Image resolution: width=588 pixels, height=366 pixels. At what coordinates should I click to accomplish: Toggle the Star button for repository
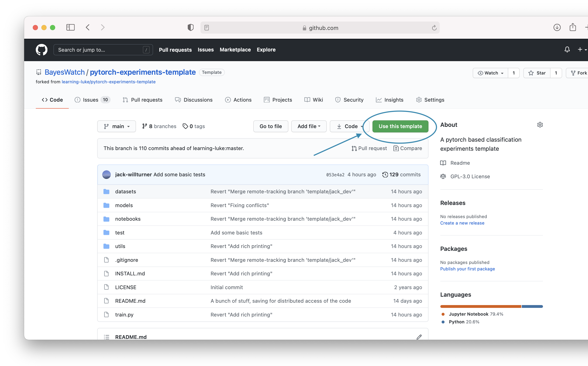537,73
